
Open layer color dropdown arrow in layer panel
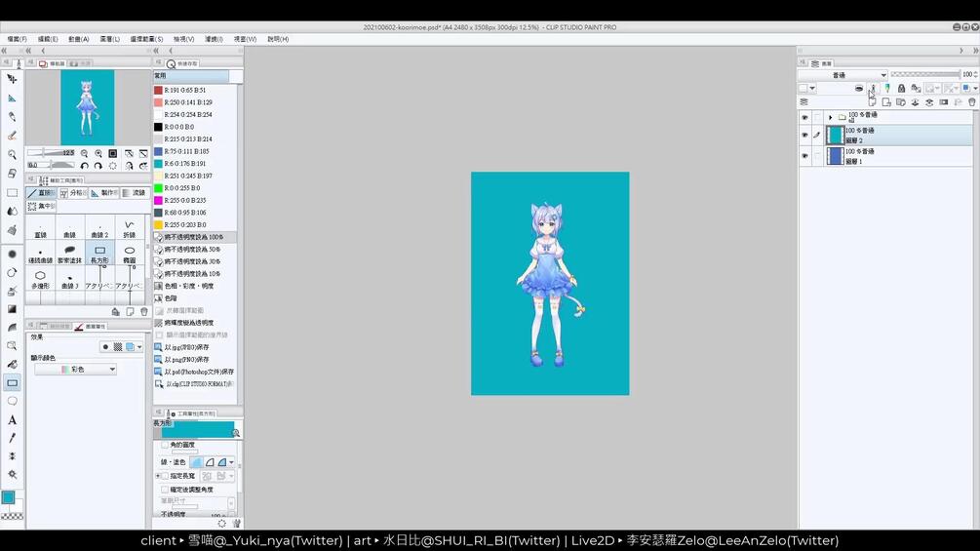click(x=975, y=88)
